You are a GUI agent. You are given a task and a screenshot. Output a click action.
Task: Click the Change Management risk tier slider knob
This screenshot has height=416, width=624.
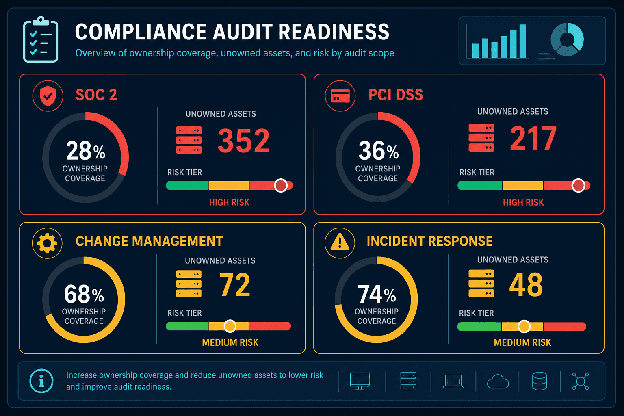(230, 326)
